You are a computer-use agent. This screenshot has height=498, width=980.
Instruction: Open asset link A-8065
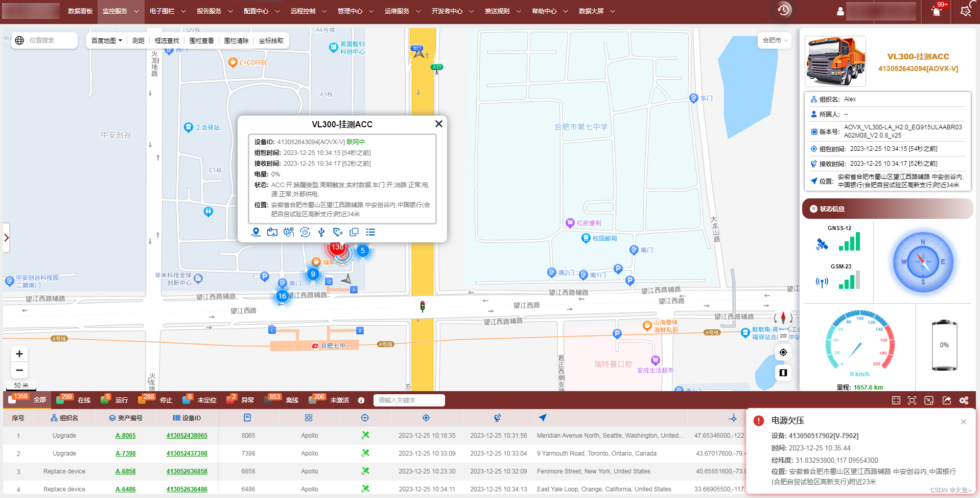coord(126,436)
